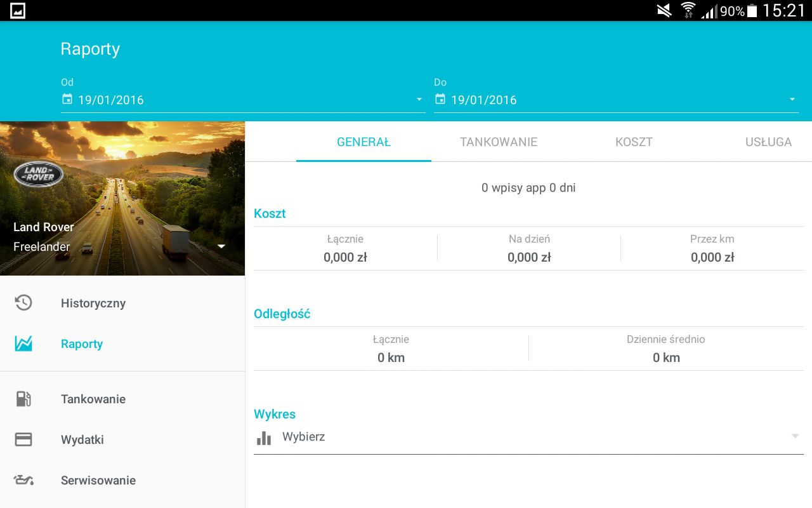This screenshot has height=508, width=812.
Task: Select the Od date 19/01/2016 field
Action: pos(243,100)
